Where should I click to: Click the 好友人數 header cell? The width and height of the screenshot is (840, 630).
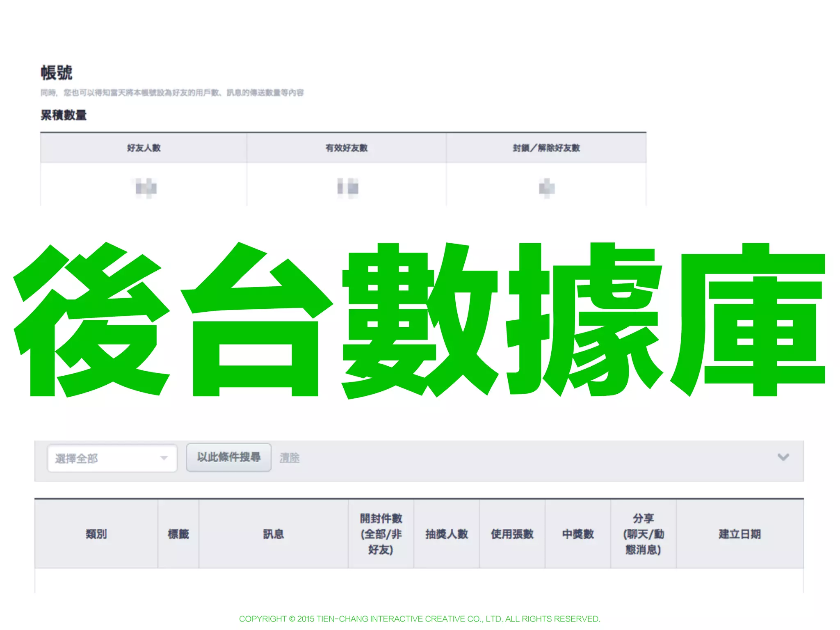tap(144, 148)
